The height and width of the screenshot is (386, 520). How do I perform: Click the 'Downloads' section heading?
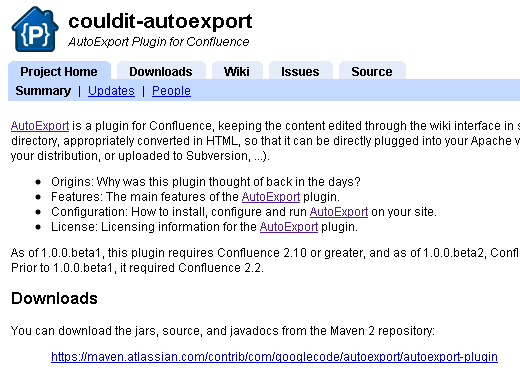[54, 298]
